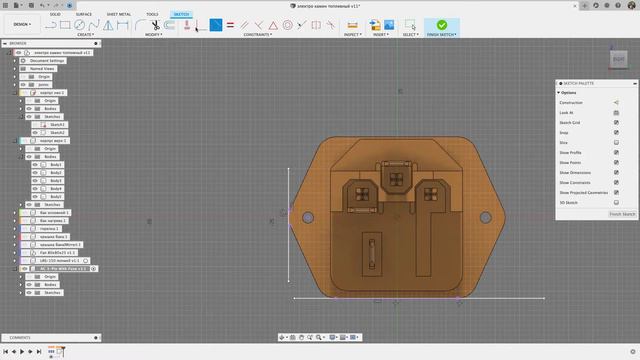Viewport: 640px width, 360px height.
Task: Click the green Finish Sketch checkmark
Action: click(442, 25)
